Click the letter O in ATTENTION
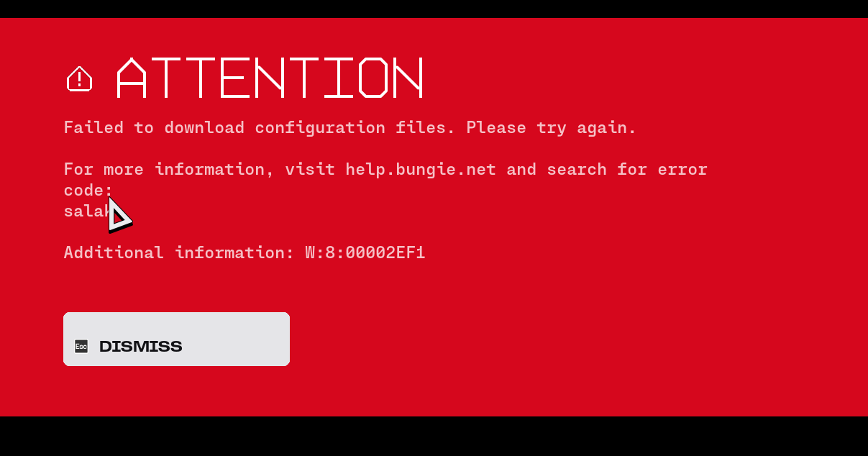868x456 pixels. coord(373,78)
